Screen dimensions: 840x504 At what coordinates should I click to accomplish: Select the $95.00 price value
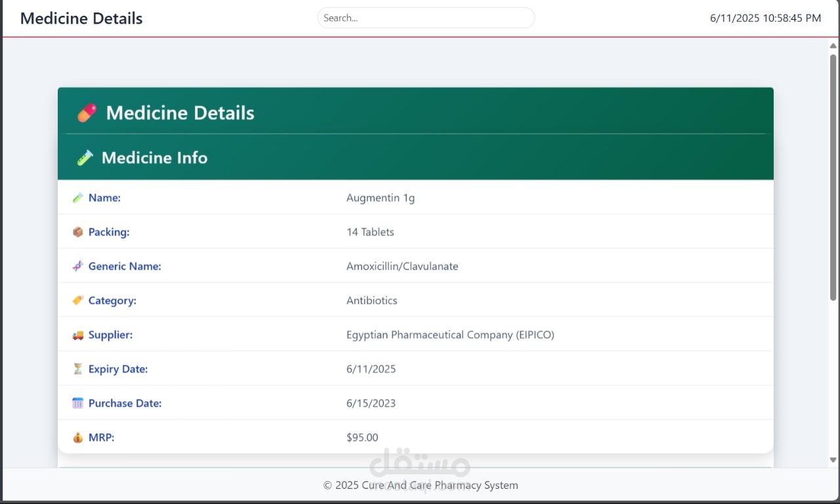tap(362, 437)
